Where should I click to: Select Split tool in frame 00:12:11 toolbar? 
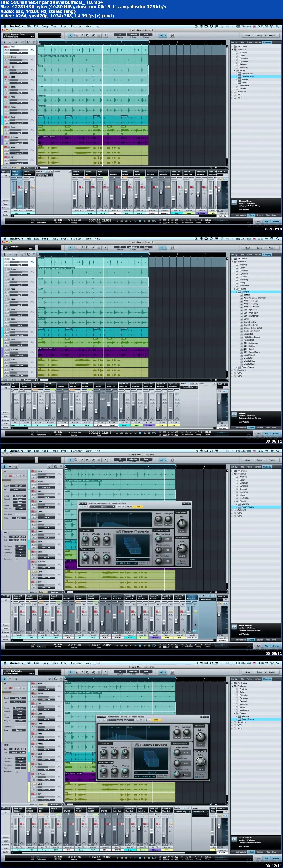point(82,672)
